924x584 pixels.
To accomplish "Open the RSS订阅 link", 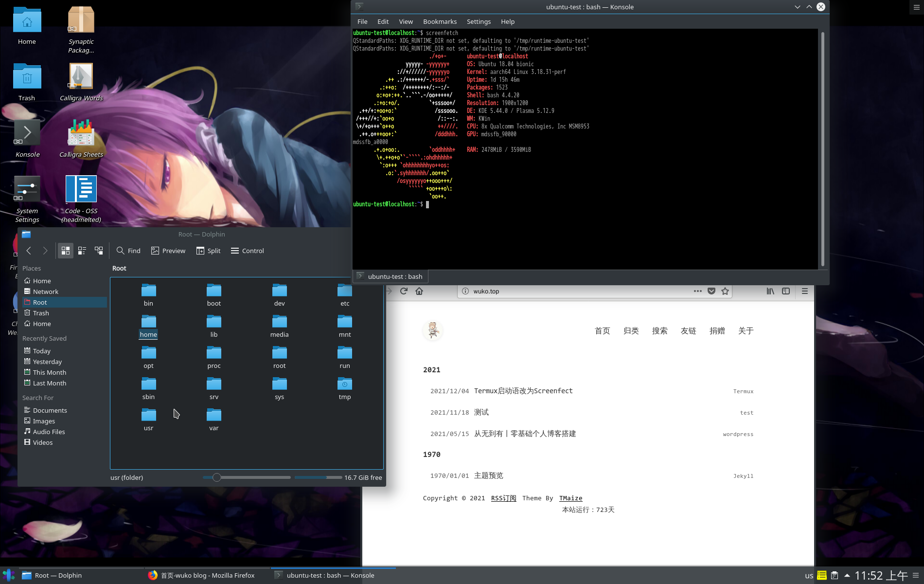I will 503,498.
